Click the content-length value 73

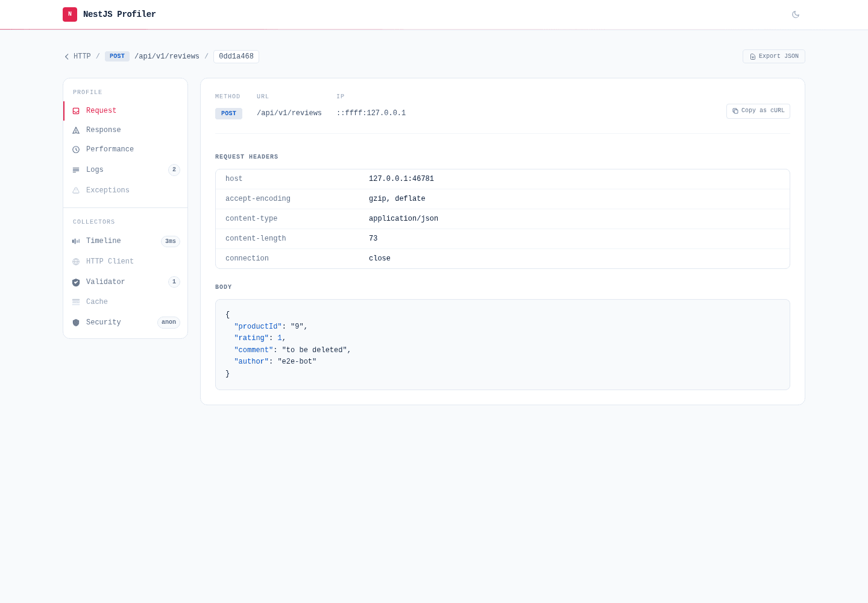click(x=373, y=239)
